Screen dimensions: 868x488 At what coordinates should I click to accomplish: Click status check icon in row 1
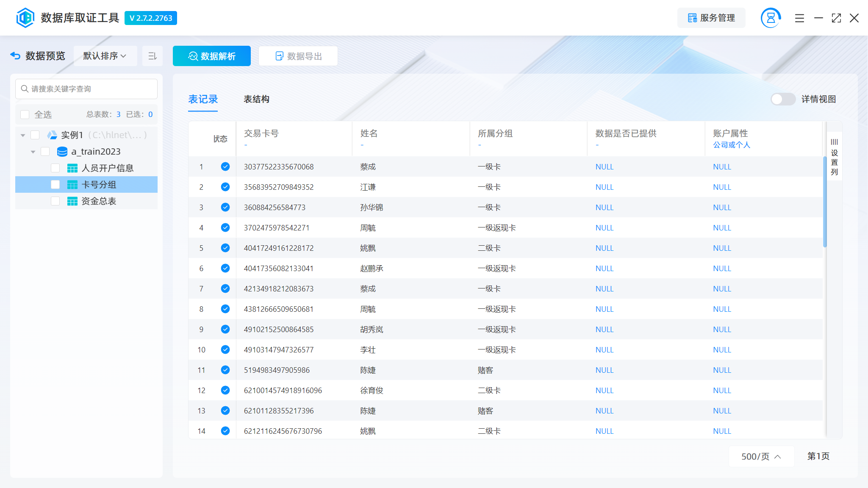click(225, 166)
